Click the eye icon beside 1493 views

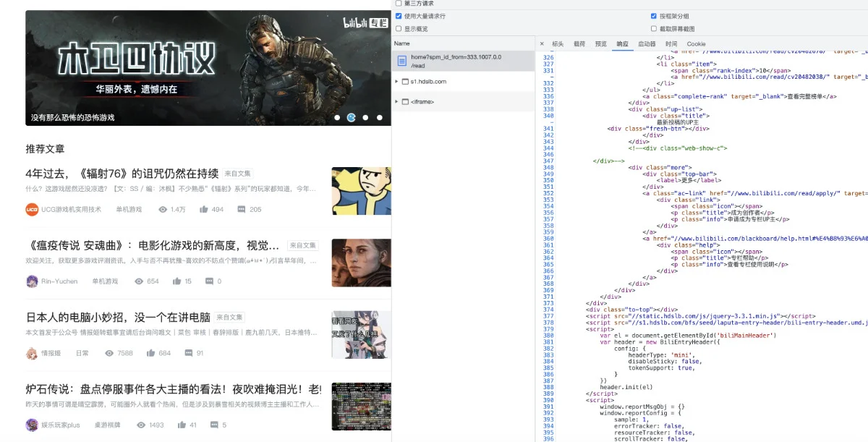(x=141, y=425)
